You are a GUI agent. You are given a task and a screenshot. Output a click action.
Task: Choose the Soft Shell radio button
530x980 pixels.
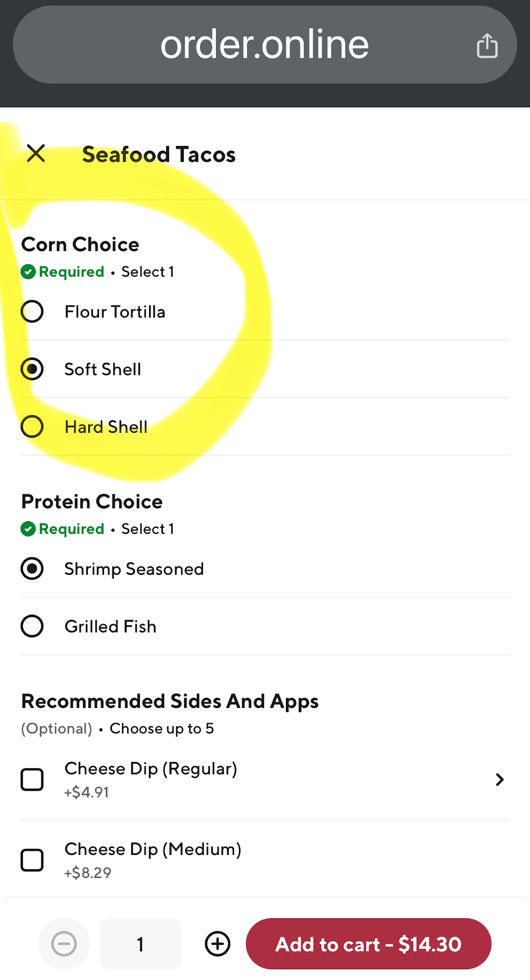pyautogui.click(x=32, y=369)
